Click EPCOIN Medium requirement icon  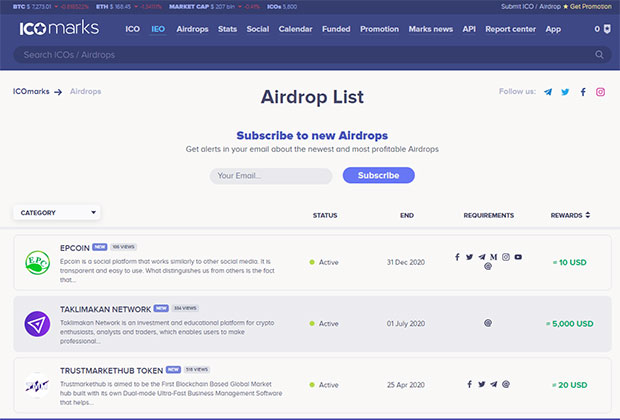(493, 257)
